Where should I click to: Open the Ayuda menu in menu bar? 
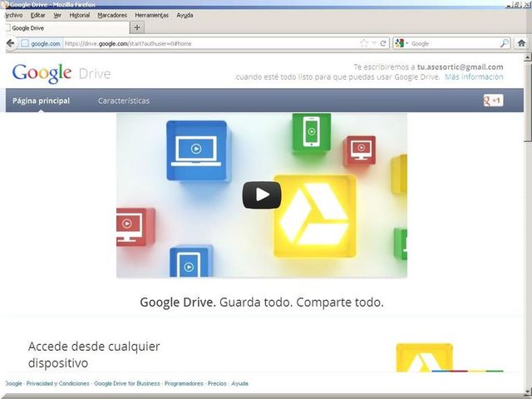coord(185,15)
